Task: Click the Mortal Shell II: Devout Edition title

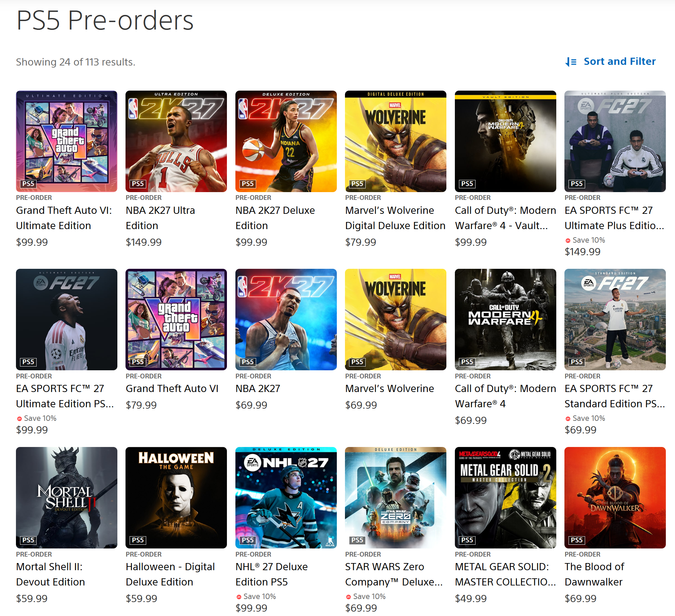Action: (51, 574)
